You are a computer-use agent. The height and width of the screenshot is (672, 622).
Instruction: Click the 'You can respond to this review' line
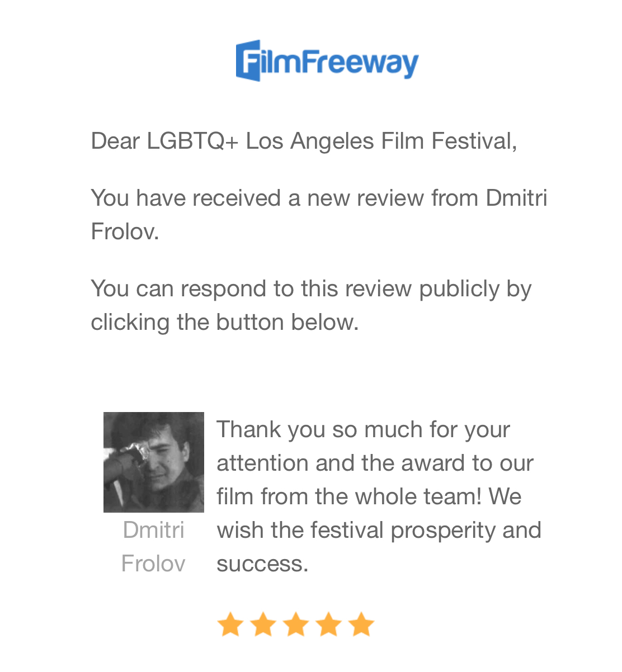(310, 289)
